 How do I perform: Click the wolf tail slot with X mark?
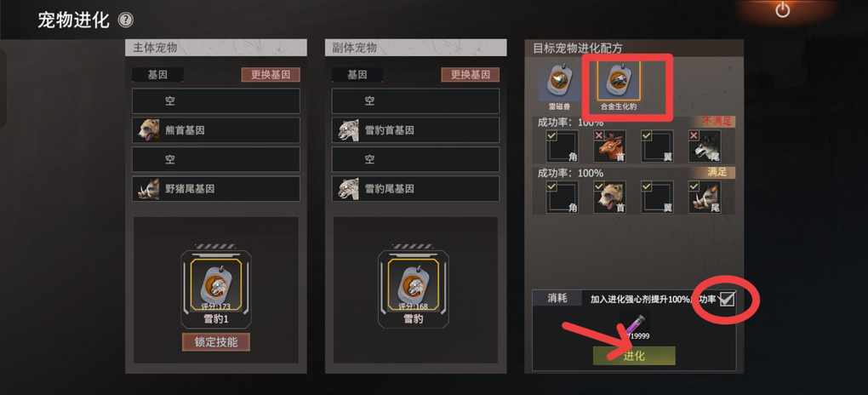pos(705,146)
